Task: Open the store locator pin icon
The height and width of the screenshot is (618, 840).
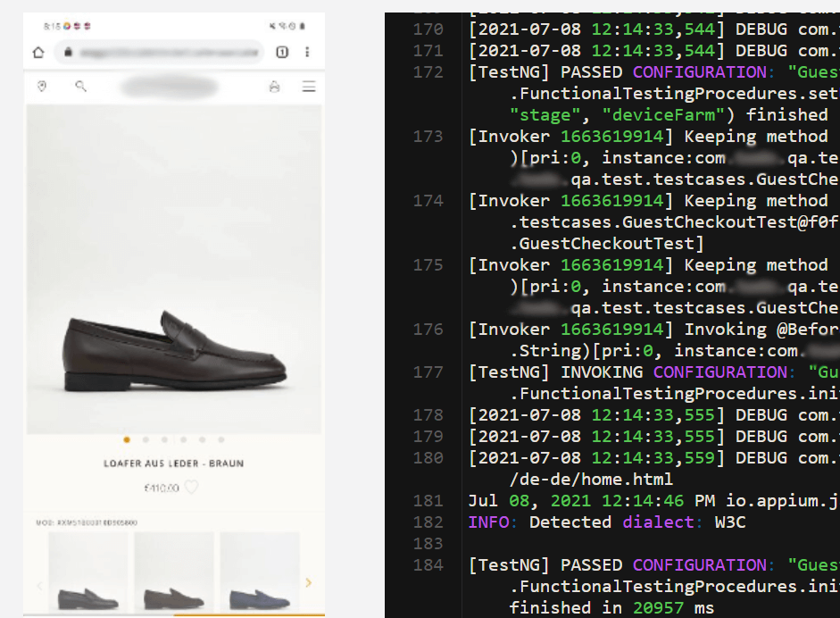Action: click(42, 86)
